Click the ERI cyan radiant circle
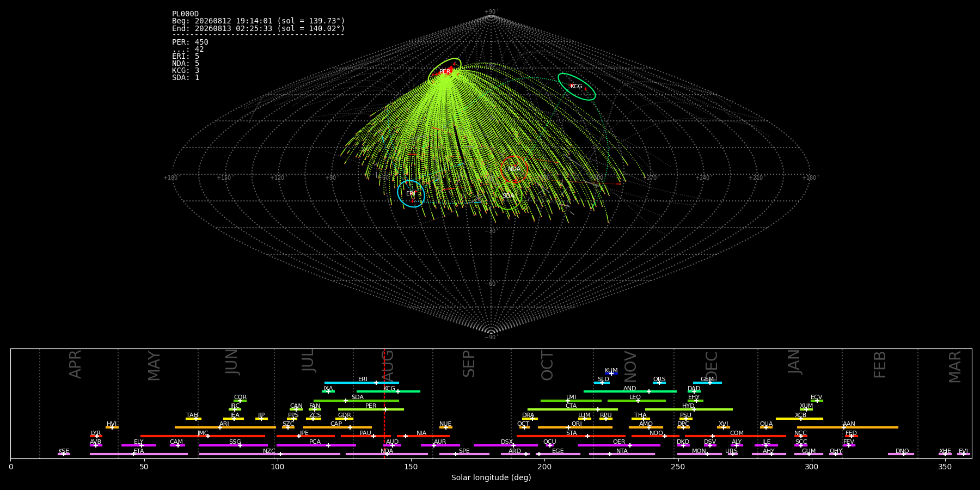Image resolution: width=980 pixels, height=490 pixels. [411, 194]
